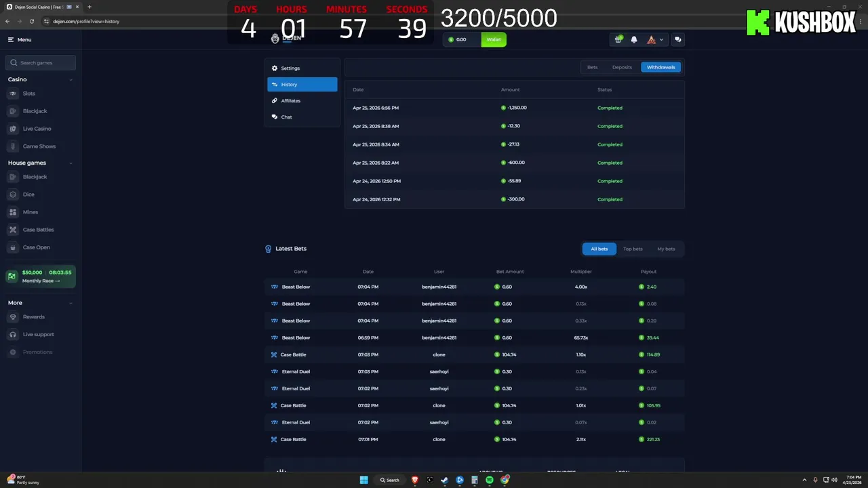
Task: Open the $50,000 Monthly Race banner
Action: click(41, 277)
